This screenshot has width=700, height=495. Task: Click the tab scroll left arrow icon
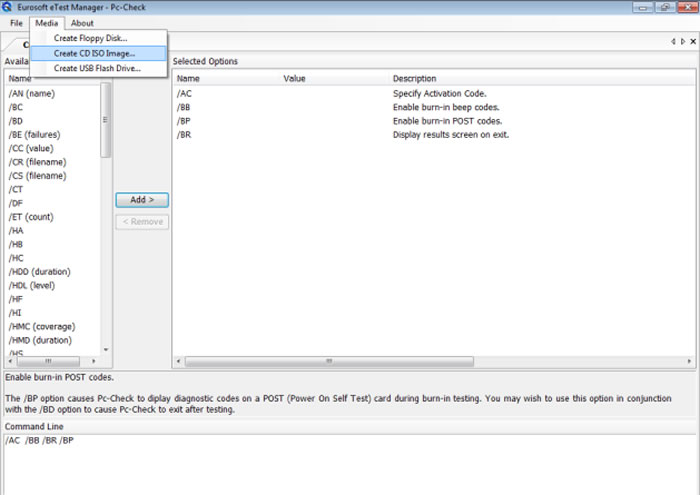(x=673, y=42)
